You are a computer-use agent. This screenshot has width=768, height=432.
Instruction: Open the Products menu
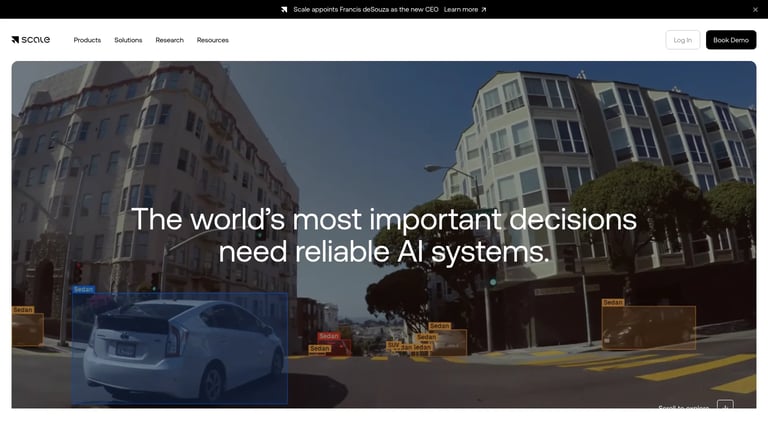(x=87, y=40)
